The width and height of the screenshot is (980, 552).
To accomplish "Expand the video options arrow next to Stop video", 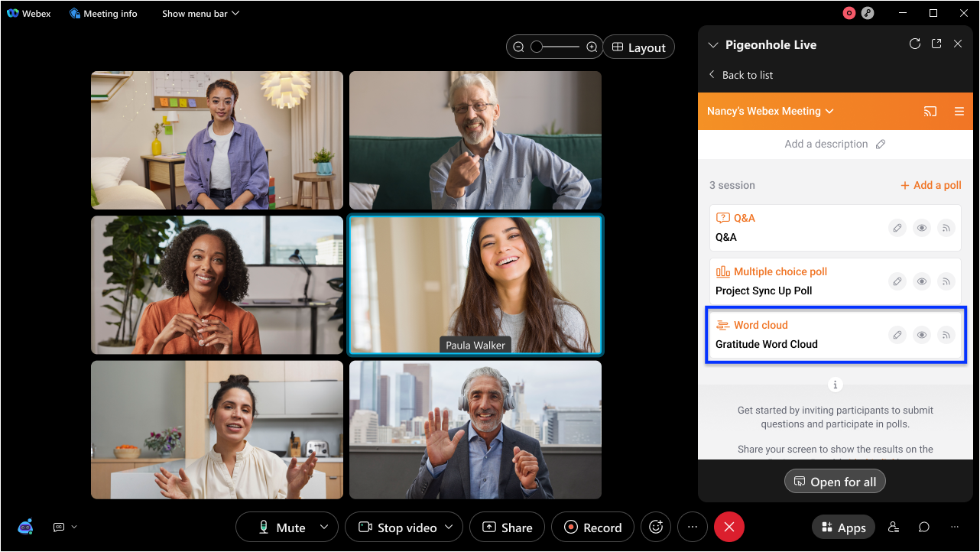I will 449,528.
